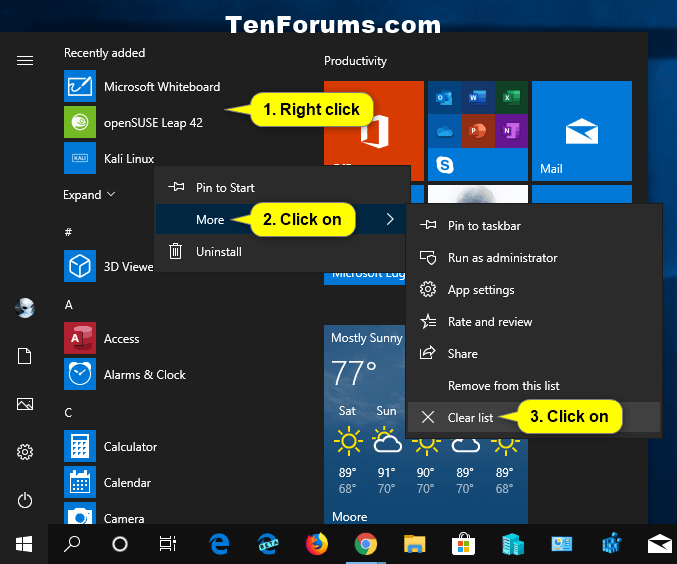Viewport: 677px width, 564px height.
Task: Open Documents from the Start sidebar
Action: point(25,356)
